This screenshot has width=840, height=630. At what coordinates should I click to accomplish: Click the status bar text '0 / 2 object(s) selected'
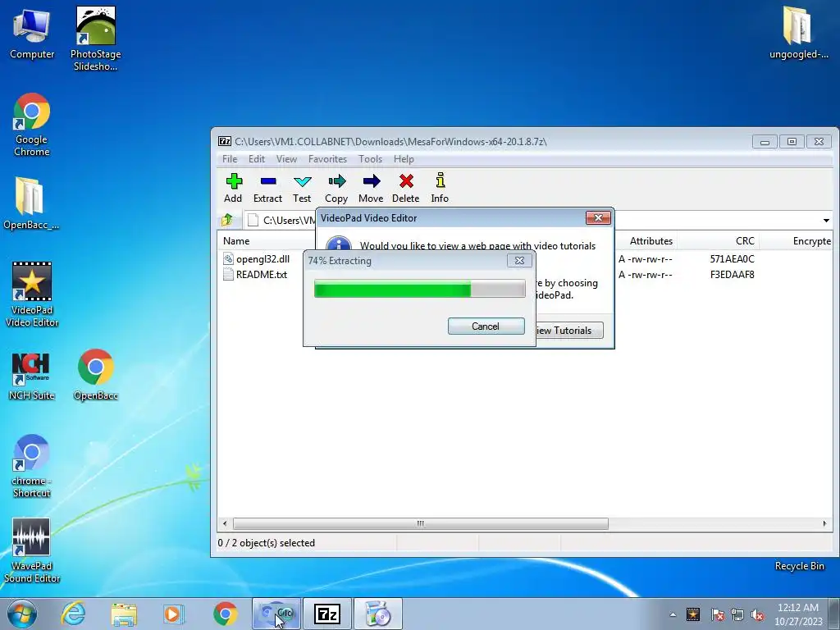267,543
